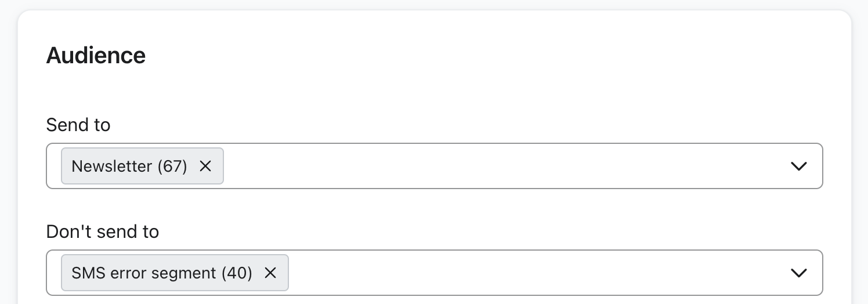Click the (67) count in Newsletter chip
868x304 pixels.
pyautogui.click(x=172, y=167)
